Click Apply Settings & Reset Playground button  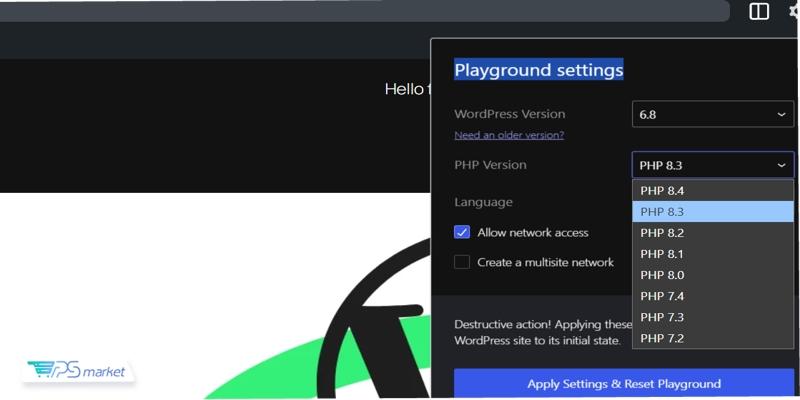[623, 384]
